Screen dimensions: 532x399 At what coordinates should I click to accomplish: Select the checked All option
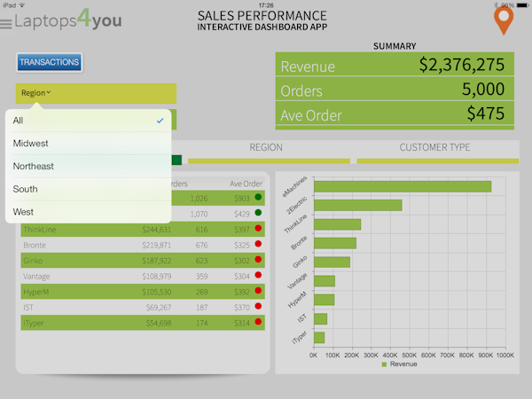click(88, 121)
